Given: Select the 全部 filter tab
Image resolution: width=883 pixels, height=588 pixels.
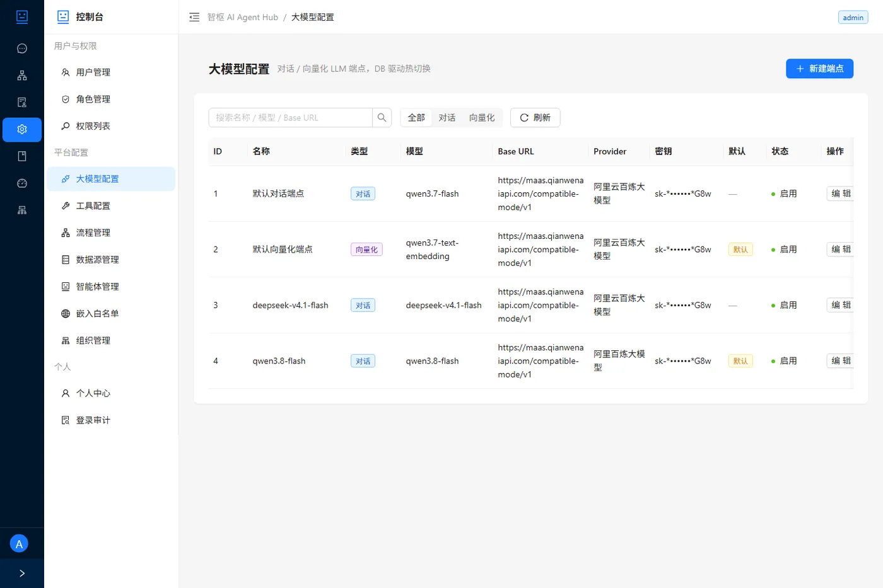Looking at the screenshot, I should pyautogui.click(x=416, y=118).
